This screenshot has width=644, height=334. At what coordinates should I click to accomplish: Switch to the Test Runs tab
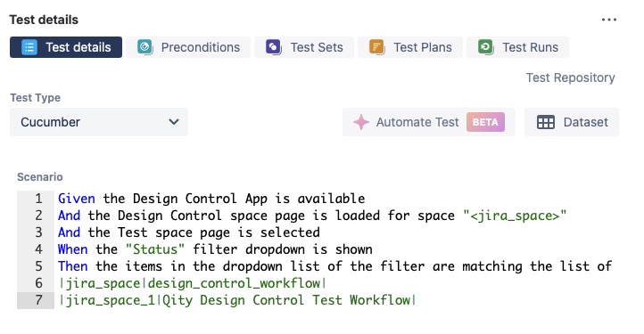coord(518,47)
